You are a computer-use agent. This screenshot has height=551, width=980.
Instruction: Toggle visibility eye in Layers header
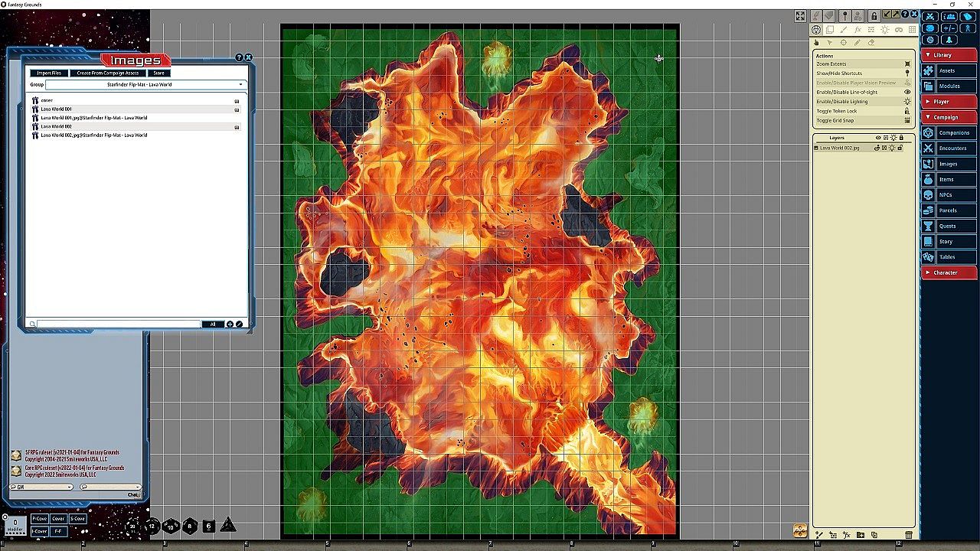coord(878,138)
